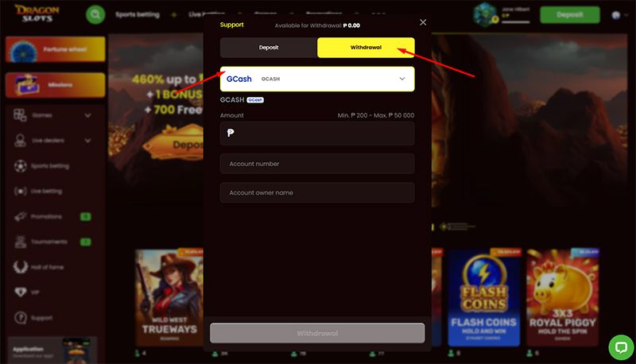636x364 pixels.
Task: Switch to the Deposit tab
Action: 269,48
